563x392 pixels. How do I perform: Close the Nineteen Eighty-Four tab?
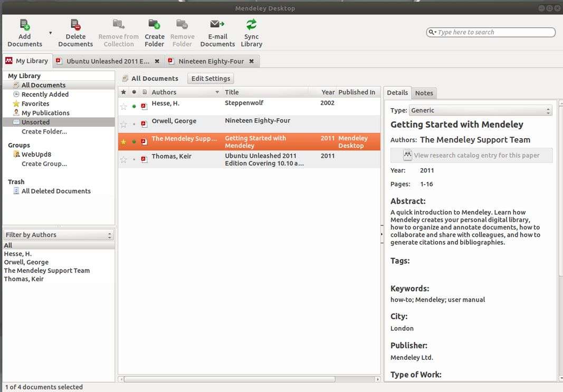252,61
